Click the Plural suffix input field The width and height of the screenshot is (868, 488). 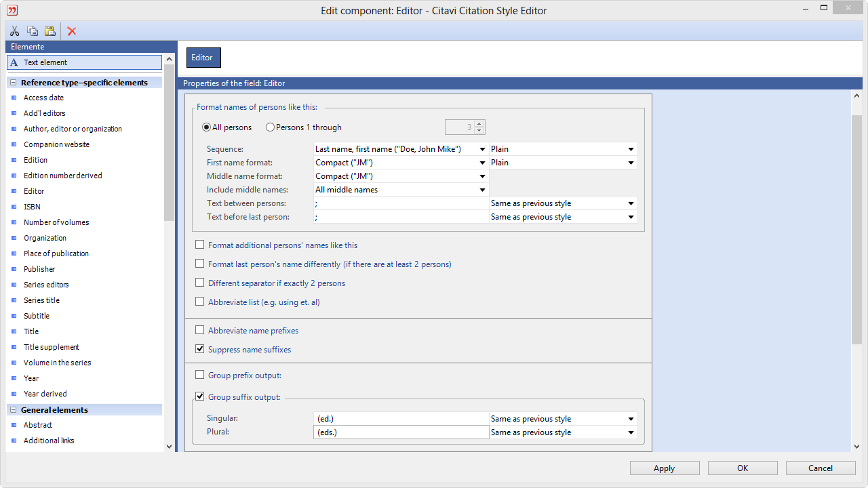pyautogui.click(x=401, y=432)
